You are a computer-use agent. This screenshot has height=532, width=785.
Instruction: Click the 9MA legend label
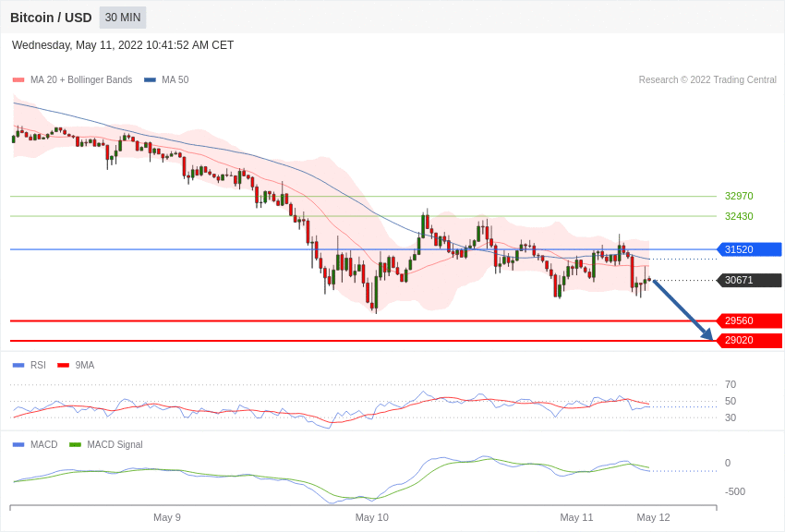click(85, 366)
